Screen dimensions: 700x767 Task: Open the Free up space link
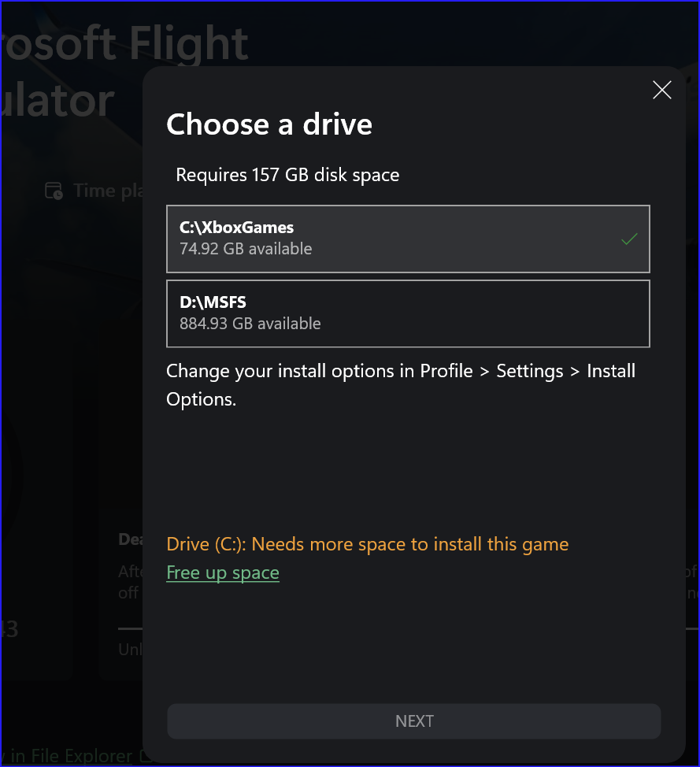point(223,572)
